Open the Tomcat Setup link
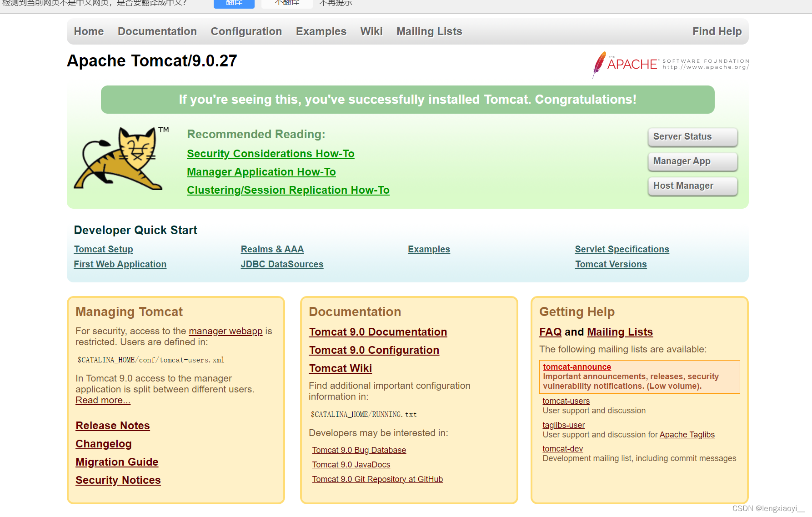This screenshot has height=517, width=812. pos(104,249)
